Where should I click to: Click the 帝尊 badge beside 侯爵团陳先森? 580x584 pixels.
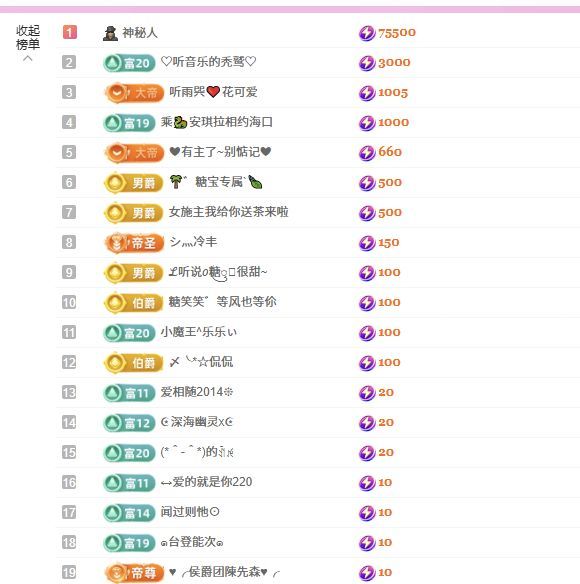click(134, 573)
